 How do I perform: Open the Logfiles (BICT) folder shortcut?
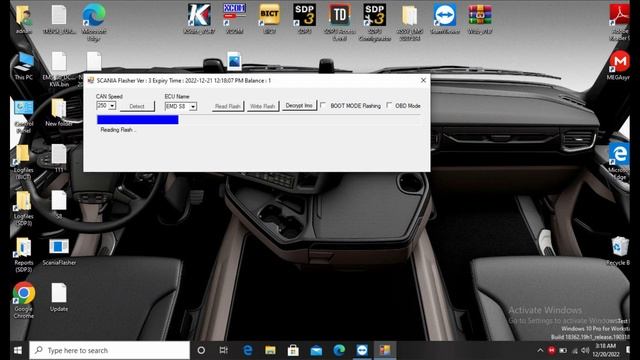pyautogui.click(x=23, y=162)
